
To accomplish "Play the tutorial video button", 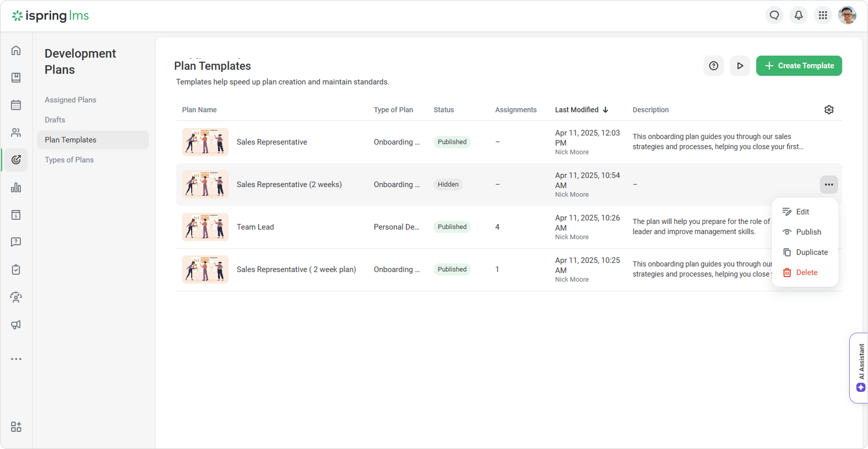I will 740,66.
